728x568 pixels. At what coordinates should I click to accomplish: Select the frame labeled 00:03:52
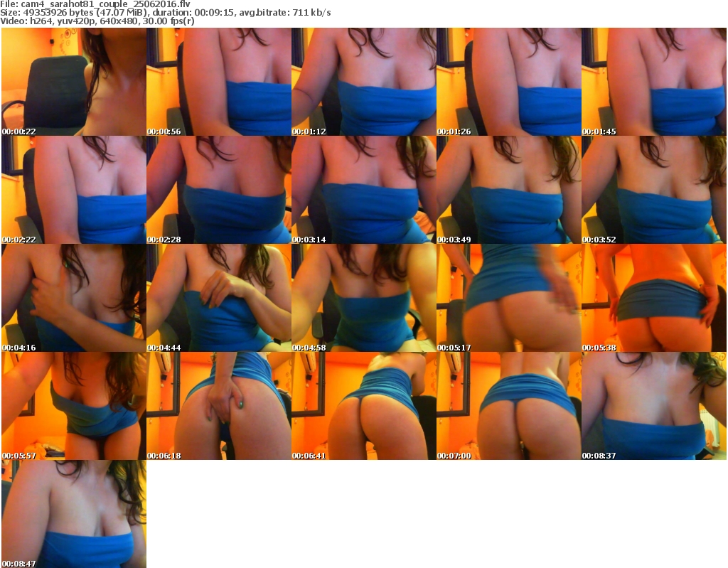(x=654, y=190)
